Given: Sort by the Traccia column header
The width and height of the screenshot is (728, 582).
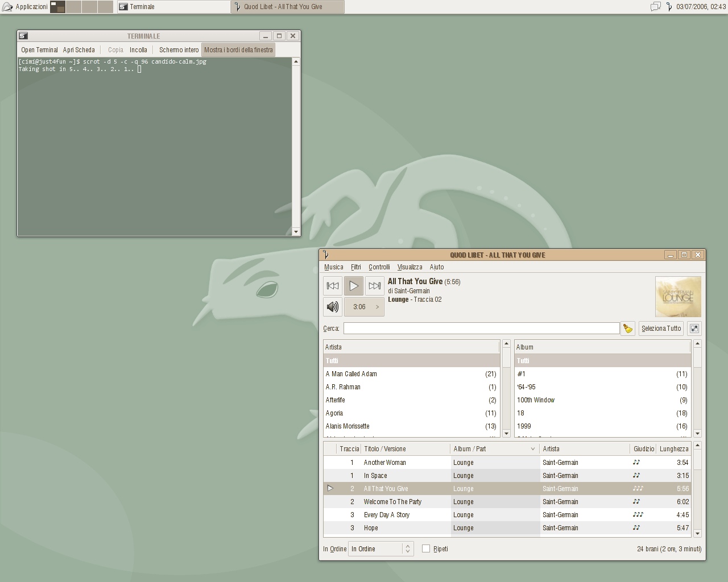Looking at the screenshot, I should [349, 449].
